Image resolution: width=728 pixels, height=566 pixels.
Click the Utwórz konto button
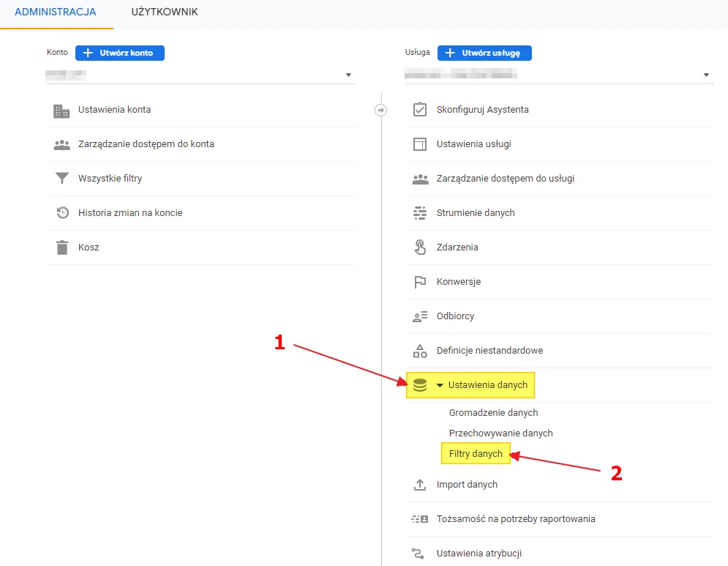[120, 53]
